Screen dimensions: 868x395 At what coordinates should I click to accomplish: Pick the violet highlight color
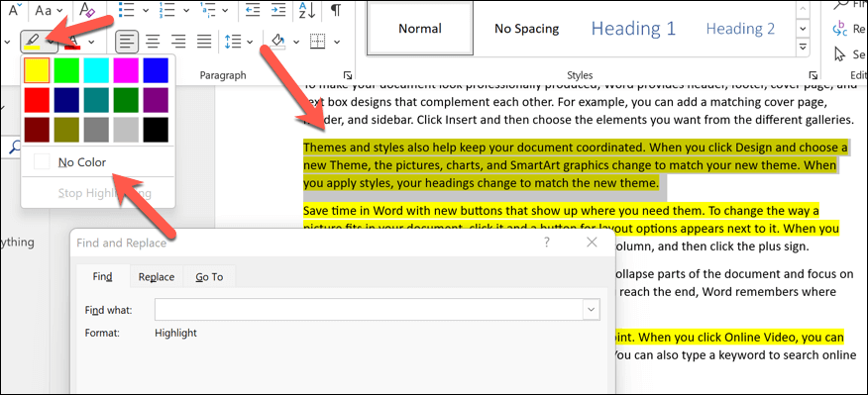[156, 100]
